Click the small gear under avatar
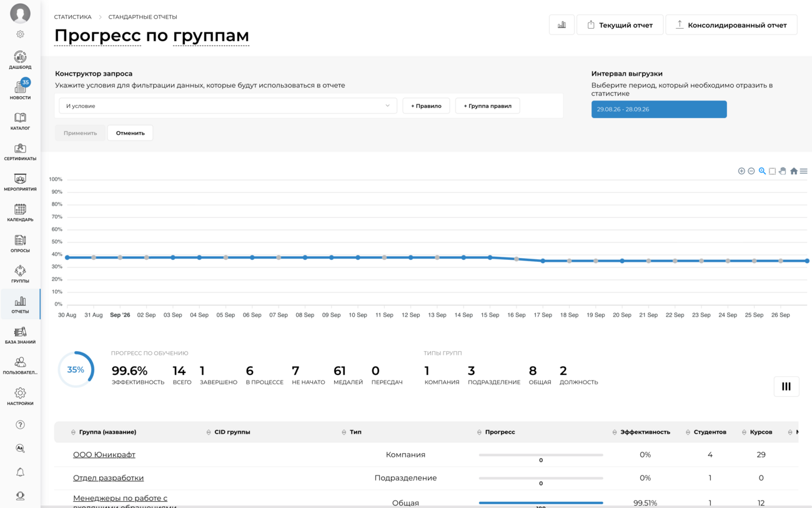812x508 pixels. [x=20, y=34]
